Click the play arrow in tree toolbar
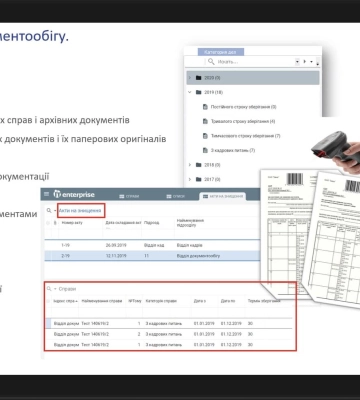This screenshot has width=360, height=400. click(x=305, y=62)
